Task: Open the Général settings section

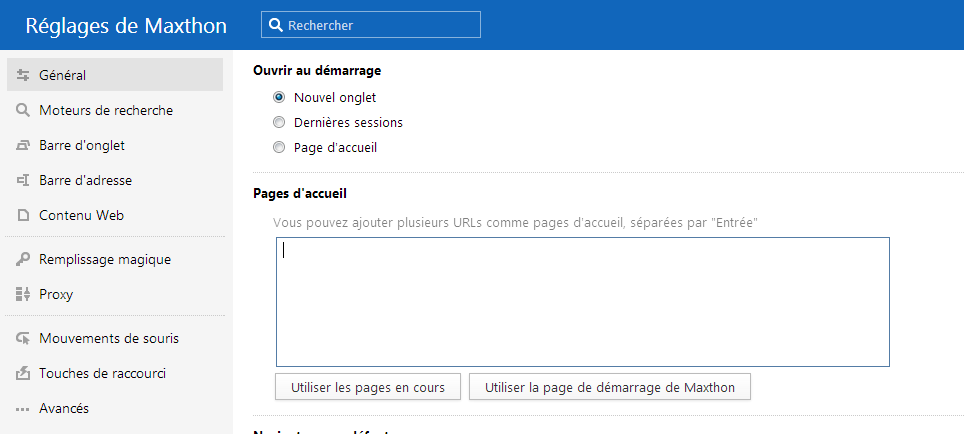Action: pos(115,75)
